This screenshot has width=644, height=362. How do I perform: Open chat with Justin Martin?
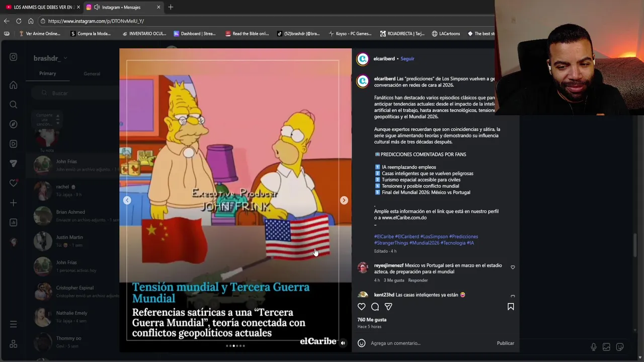click(x=73, y=241)
